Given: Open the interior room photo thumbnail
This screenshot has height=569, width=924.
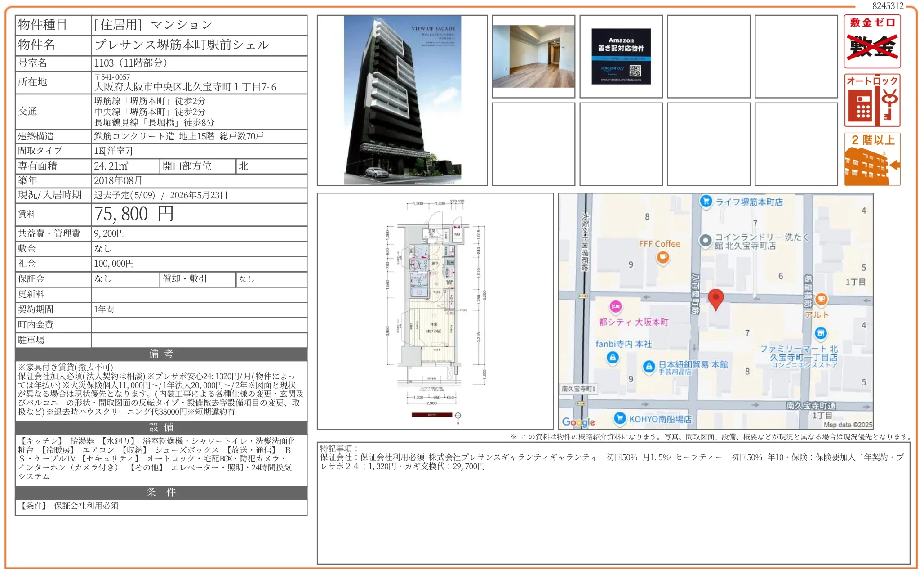Looking at the screenshot, I should pos(533,57).
